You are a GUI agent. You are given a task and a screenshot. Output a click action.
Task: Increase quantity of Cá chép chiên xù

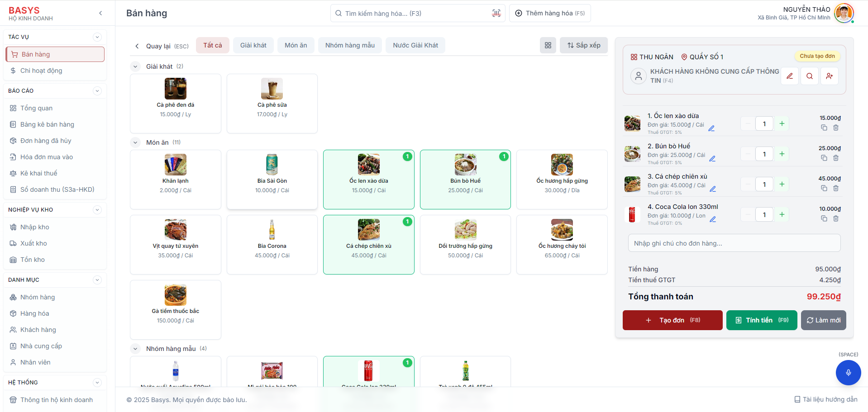click(x=782, y=184)
